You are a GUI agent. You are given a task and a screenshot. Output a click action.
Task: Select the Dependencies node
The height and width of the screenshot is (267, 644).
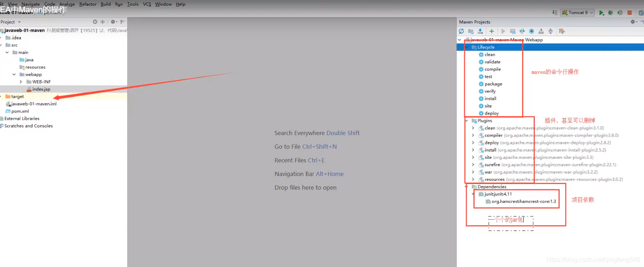coord(489,187)
